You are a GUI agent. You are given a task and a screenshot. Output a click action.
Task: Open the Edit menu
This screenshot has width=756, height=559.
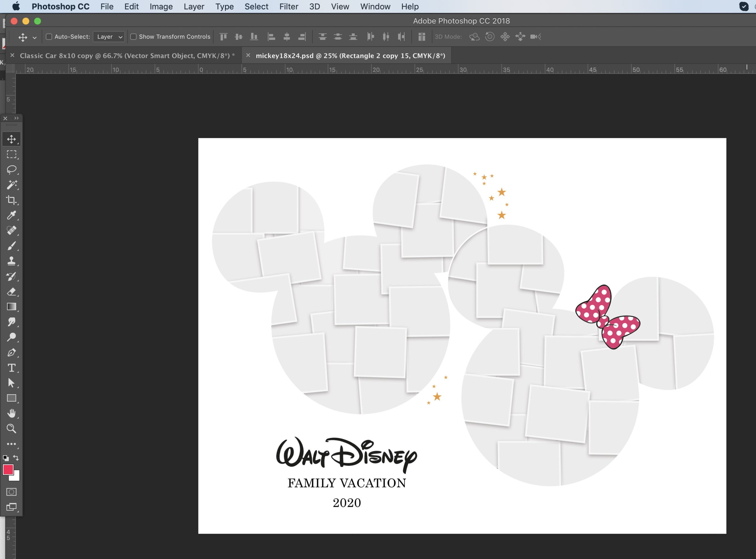131,6
